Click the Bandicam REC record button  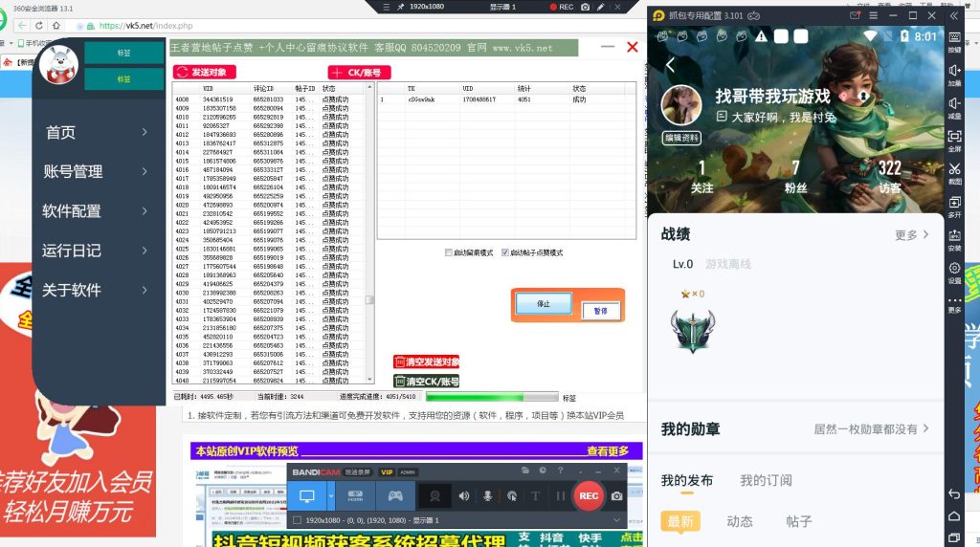coord(589,495)
